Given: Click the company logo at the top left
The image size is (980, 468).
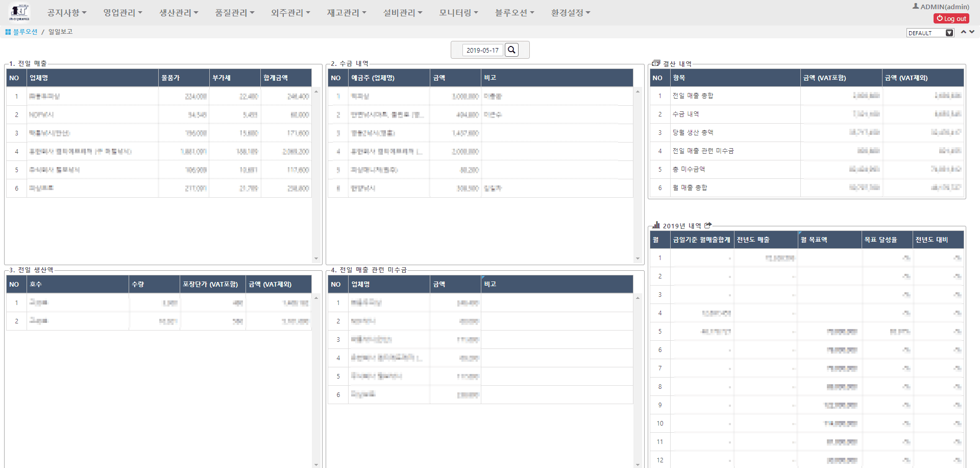Looking at the screenshot, I should (20, 12).
